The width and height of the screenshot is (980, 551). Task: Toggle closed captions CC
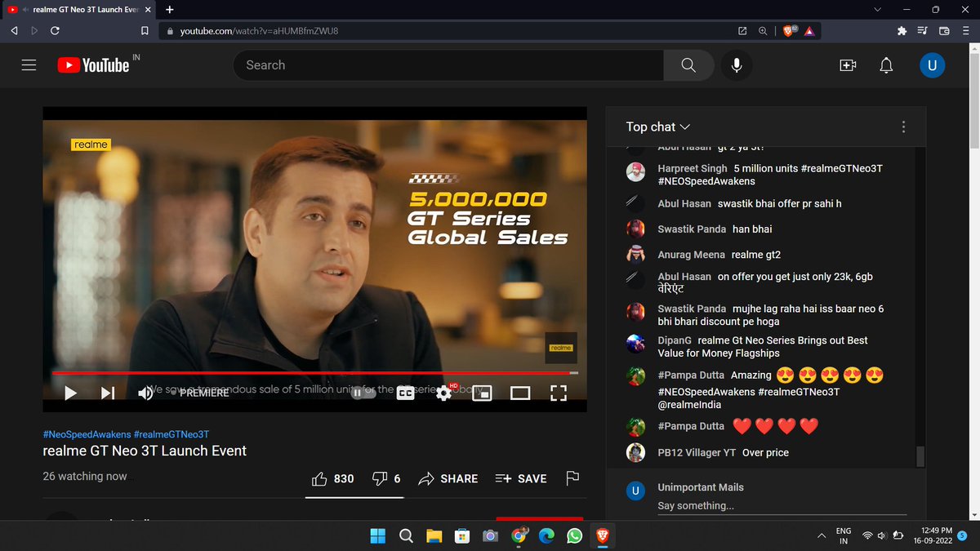click(x=405, y=393)
